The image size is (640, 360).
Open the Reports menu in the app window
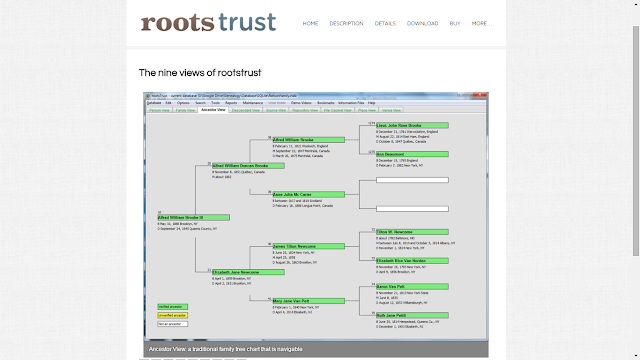pyautogui.click(x=231, y=103)
